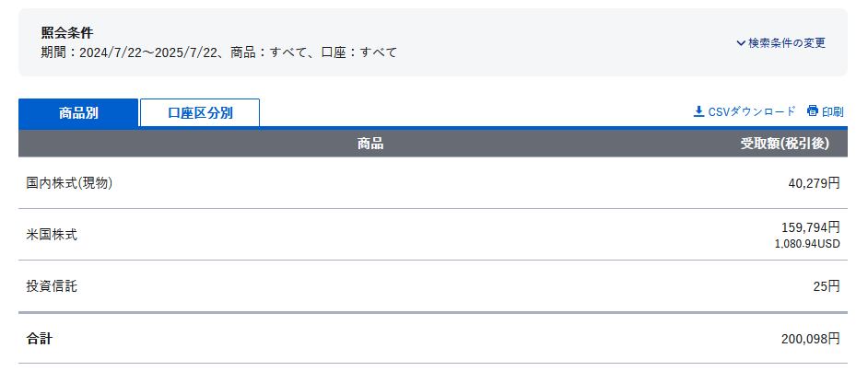
Task: Click the 受取額(税引後) column header
Action: [x=785, y=144]
